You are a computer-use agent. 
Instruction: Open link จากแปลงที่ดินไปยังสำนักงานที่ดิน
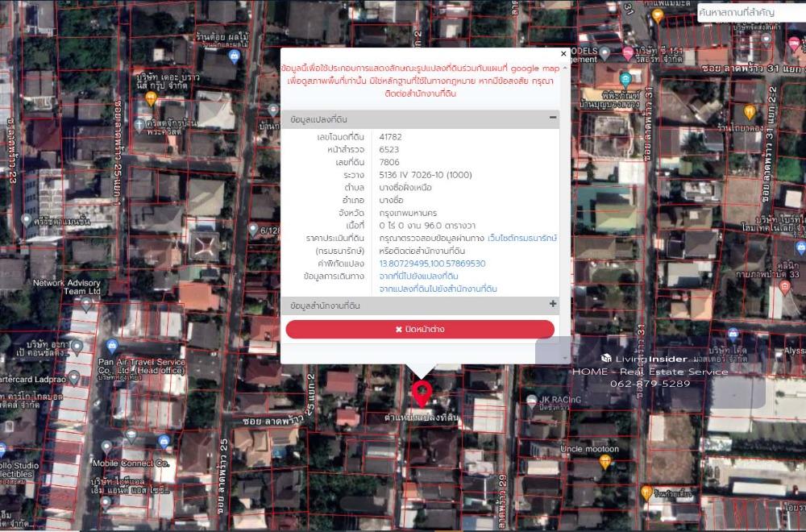coord(438,289)
